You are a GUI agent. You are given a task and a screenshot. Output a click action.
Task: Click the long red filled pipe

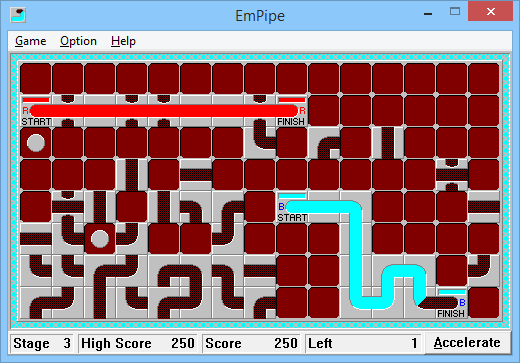tap(164, 111)
